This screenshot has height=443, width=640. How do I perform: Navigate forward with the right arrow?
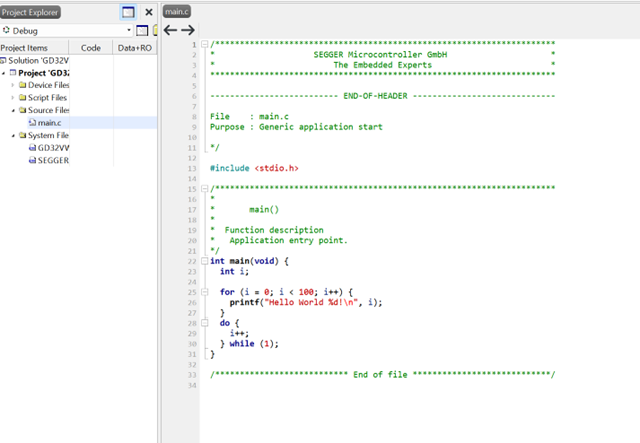(x=187, y=30)
